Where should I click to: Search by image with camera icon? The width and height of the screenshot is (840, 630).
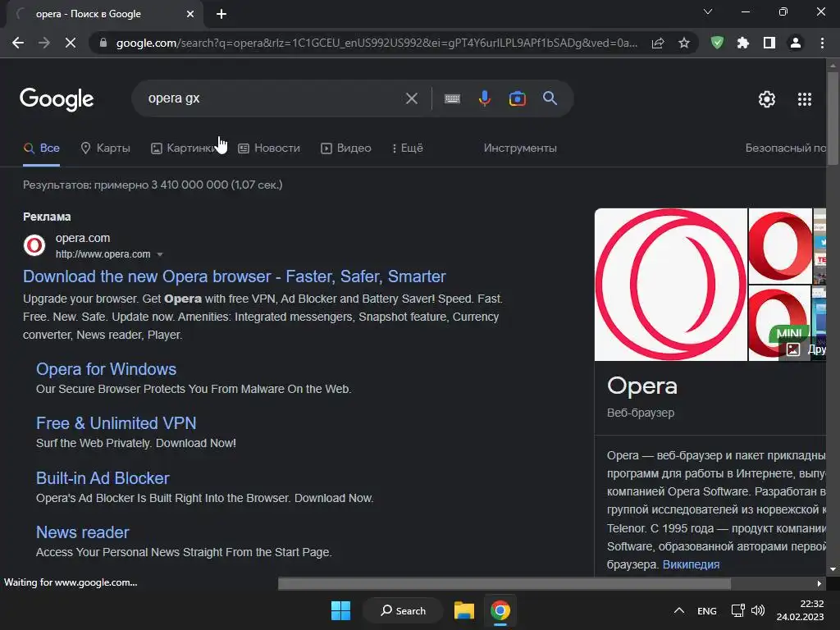(517, 98)
